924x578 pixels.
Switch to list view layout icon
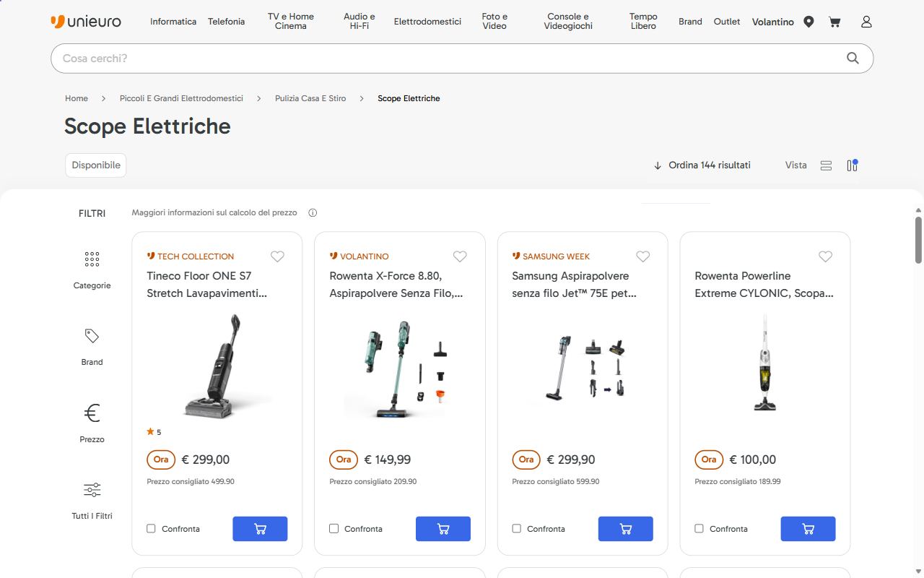click(x=827, y=165)
